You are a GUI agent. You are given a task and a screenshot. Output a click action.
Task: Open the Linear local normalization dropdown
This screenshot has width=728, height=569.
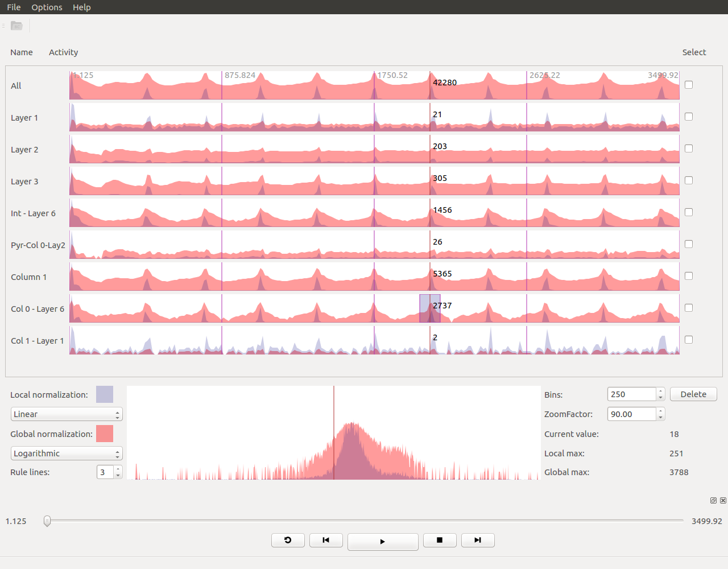click(67, 414)
